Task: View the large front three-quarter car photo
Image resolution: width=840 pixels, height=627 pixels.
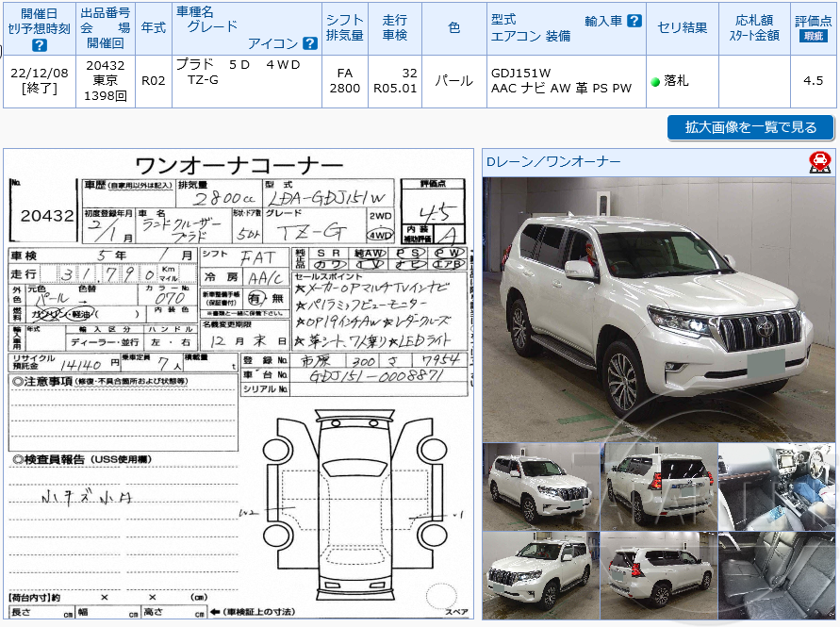Action: tap(655, 302)
